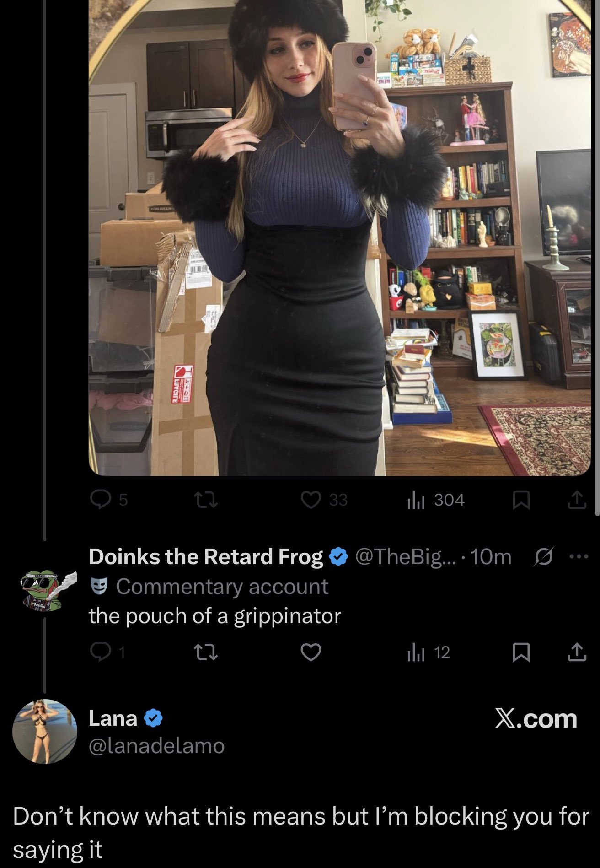This screenshot has width=600, height=868.
Task: Share the grippinator comment
Action: pos(577,652)
